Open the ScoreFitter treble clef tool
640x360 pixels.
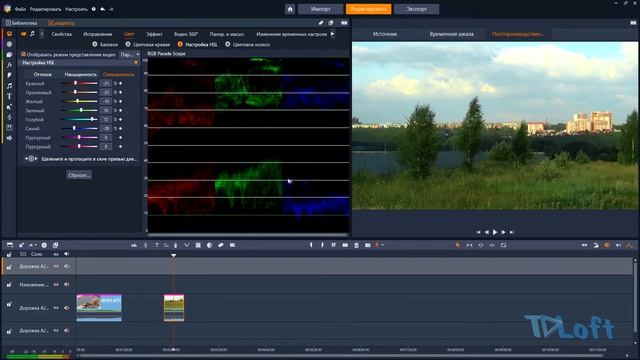pos(145,245)
